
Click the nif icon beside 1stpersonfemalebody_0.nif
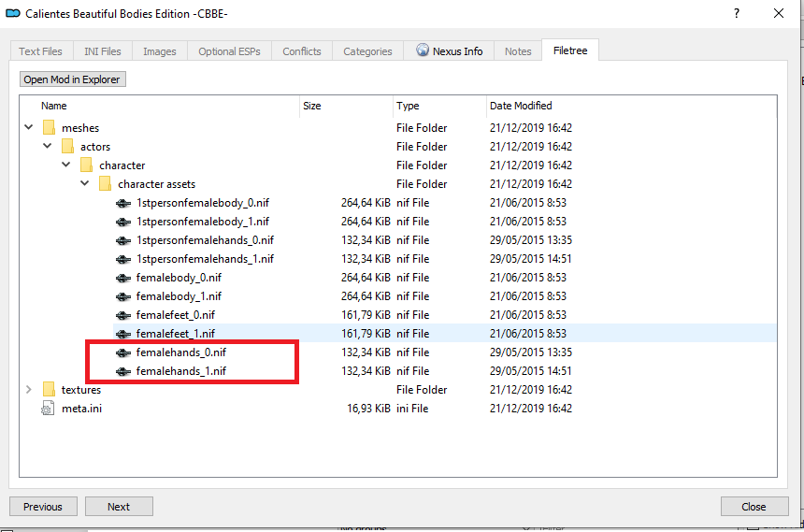click(x=123, y=203)
